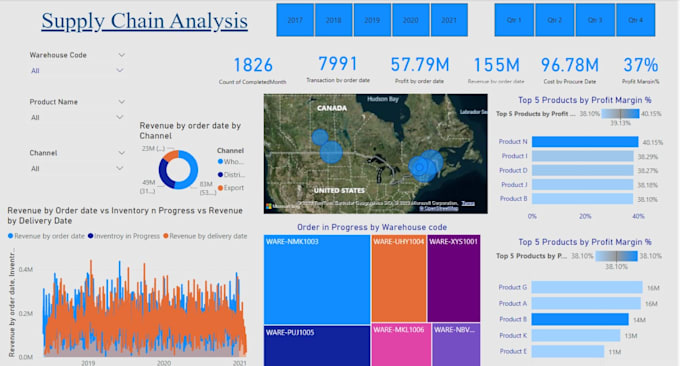Image resolution: width=680 pixels, height=366 pixels.
Task: Select the 2021 year slicer button
Action: point(449,20)
